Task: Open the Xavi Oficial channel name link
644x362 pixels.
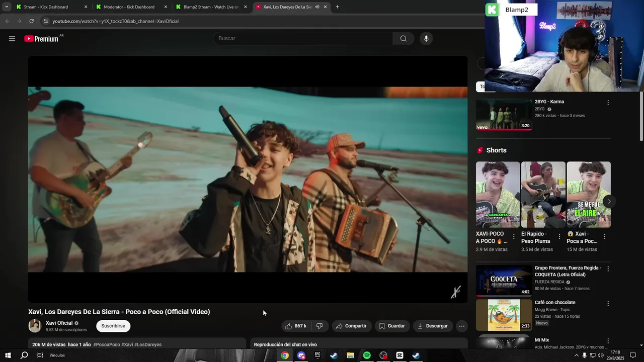Action: coord(59,323)
